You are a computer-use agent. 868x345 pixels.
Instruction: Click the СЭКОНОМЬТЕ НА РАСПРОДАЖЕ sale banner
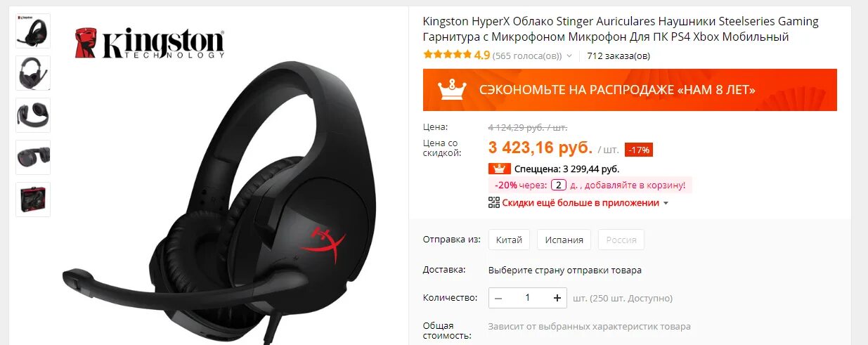pyautogui.click(x=630, y=89)
